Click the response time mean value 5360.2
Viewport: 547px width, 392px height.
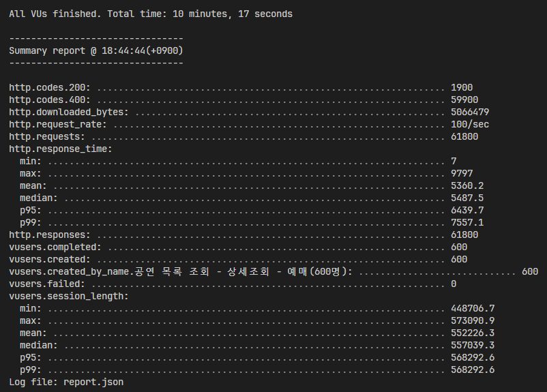467,185
